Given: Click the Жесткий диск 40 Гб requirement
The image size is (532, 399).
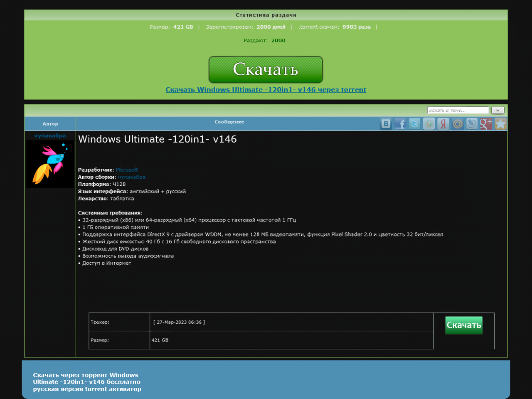Looking at the screenshot, I should point(177,241).
